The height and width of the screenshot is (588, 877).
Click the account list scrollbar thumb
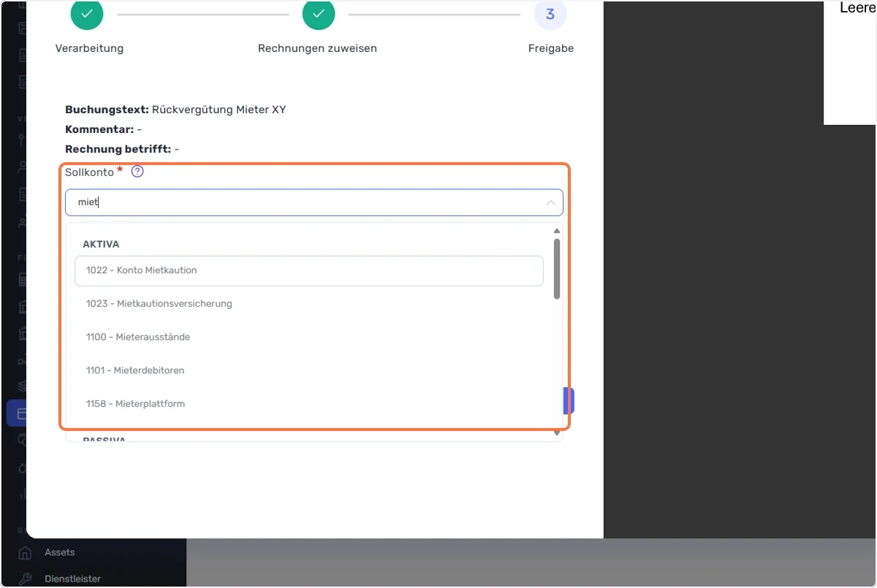pos(557,269)
